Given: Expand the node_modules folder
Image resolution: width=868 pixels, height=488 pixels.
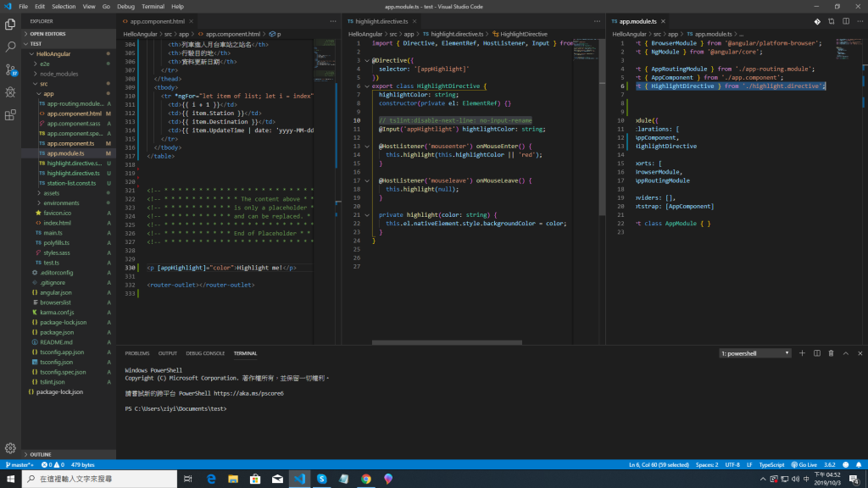Looking at the screenshot, I should pyautogui.click(x=58, y=74).
